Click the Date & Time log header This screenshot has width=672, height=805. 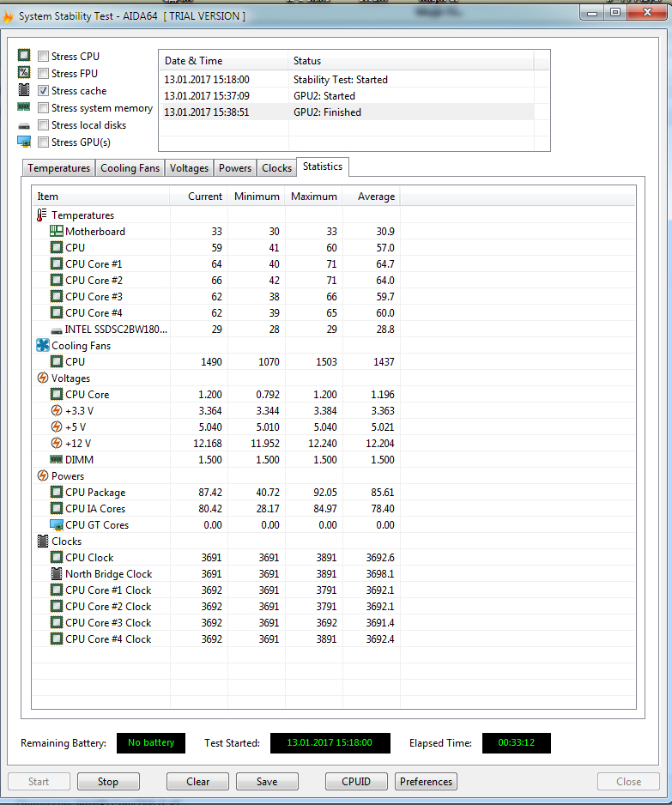[x=224, y=61]
